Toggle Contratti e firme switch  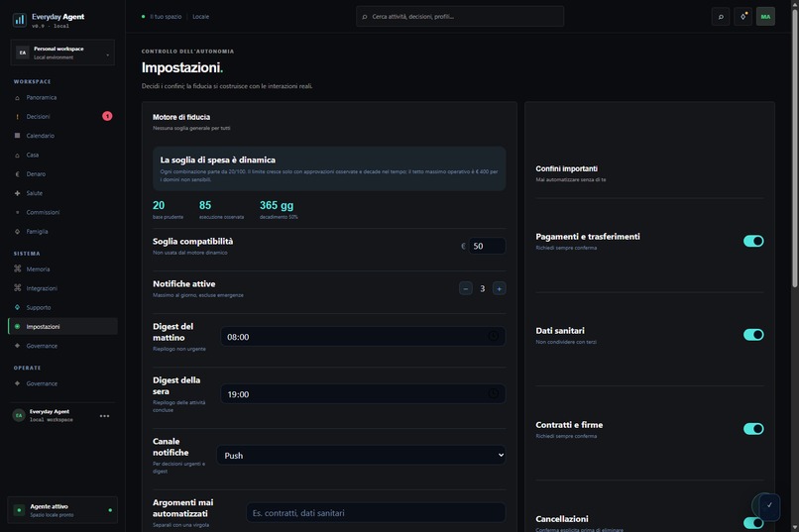pyautogui.click(x=753, y=429)
